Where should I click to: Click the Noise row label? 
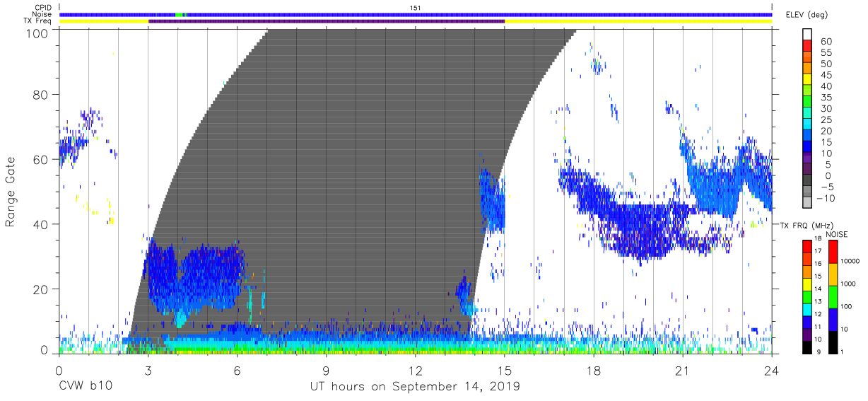point(42,14)
